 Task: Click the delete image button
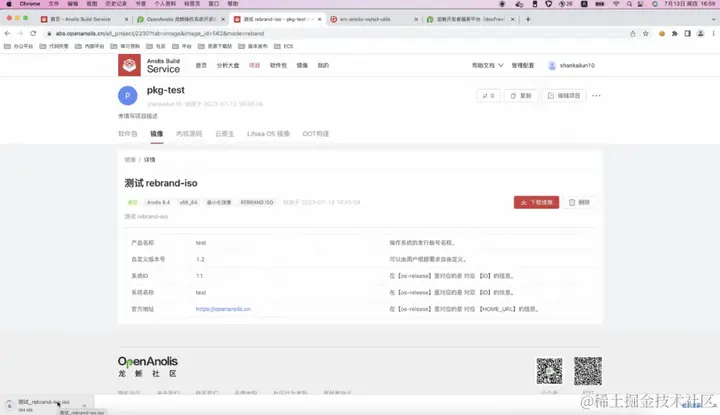click(x=579, y=202)
